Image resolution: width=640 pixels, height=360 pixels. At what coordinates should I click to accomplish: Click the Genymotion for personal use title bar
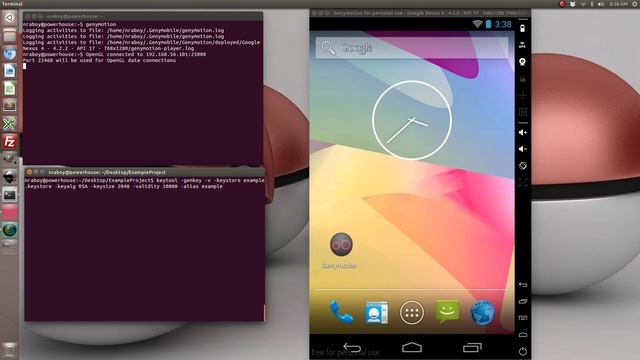[x=420, y=13]
